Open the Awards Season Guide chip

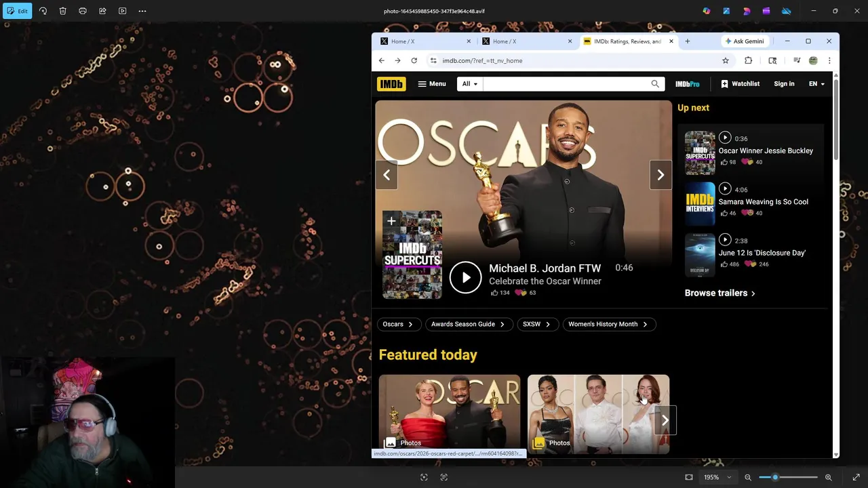click(x=468, y=324)
